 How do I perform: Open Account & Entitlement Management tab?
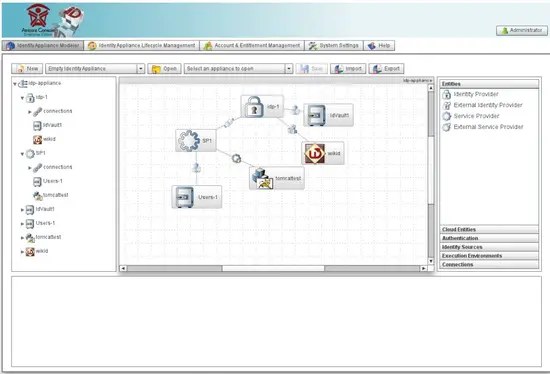pos(252,46)
